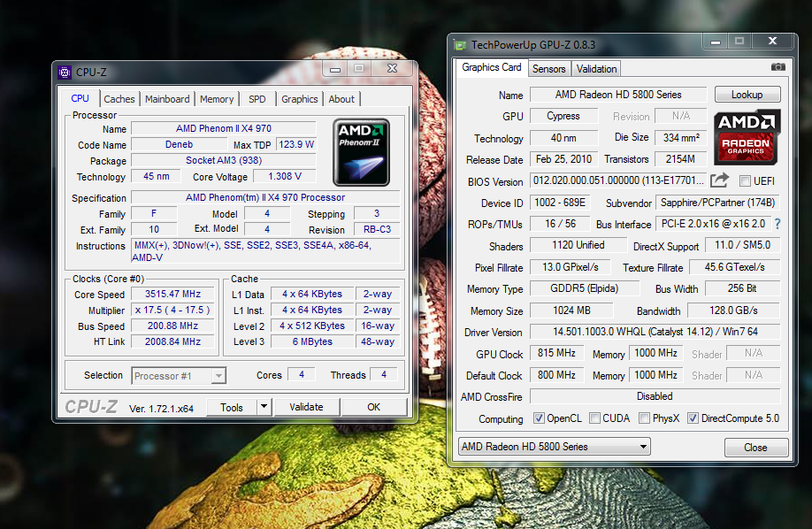Click the Memory Size value 1024 MB
Screen dimensions: 812x529
pos(571,310)
